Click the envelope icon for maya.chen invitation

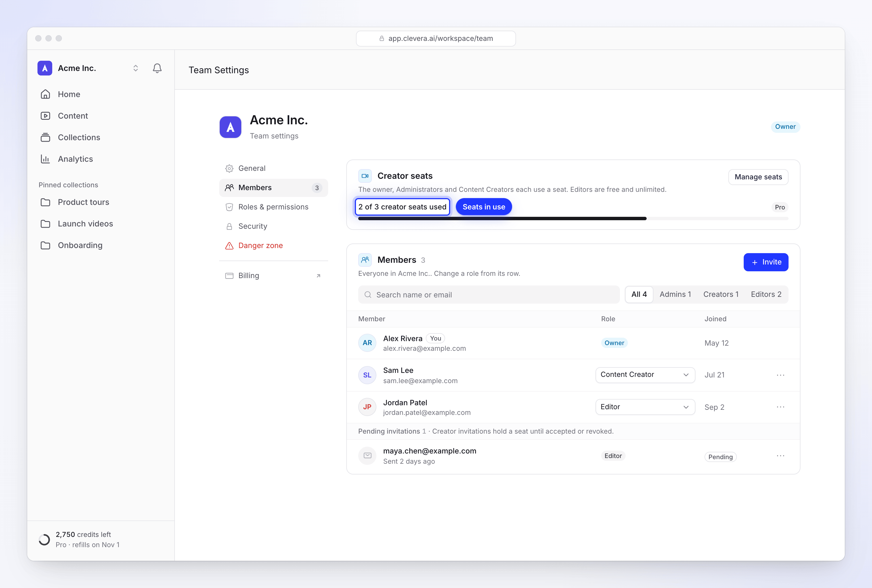(367, 456)
